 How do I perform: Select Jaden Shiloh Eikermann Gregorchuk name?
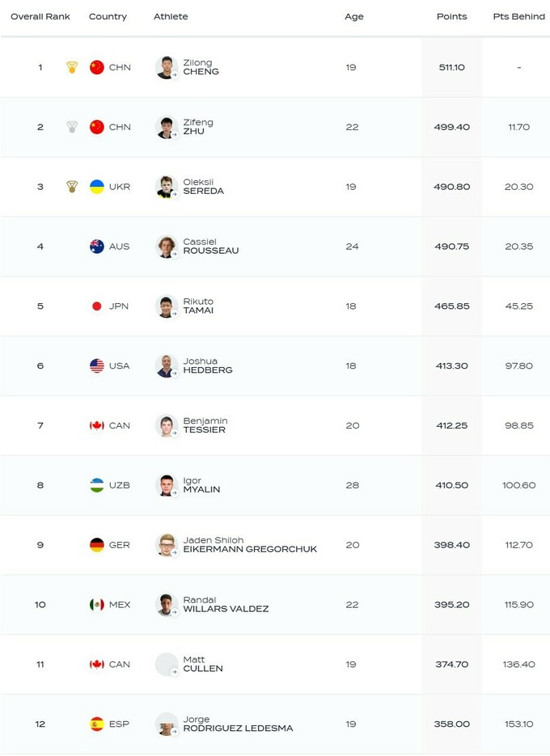pos(249,545)
